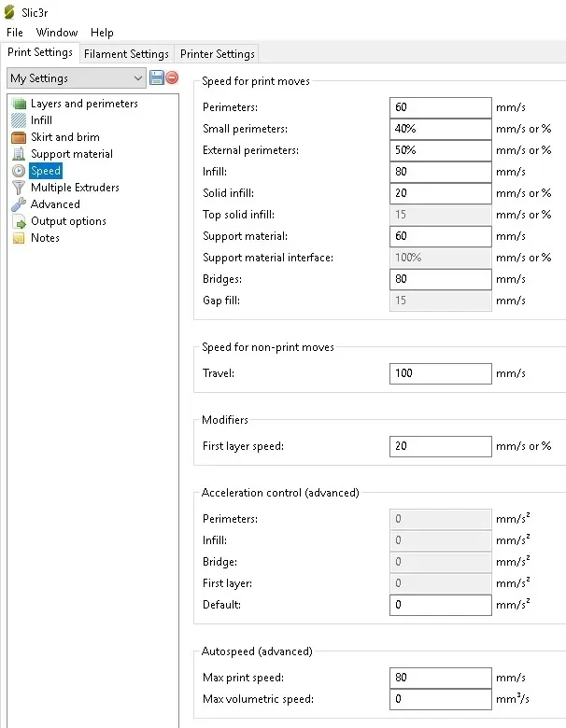Viewport: 566px width, 728px height.
Task: Click the Default acceleration field
Action: [441, 605]
